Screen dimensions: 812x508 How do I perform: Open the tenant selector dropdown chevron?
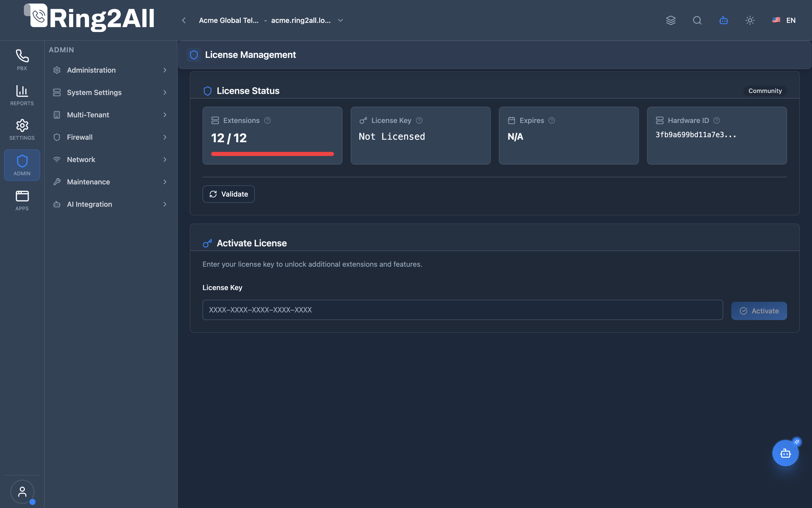point(341,20)
